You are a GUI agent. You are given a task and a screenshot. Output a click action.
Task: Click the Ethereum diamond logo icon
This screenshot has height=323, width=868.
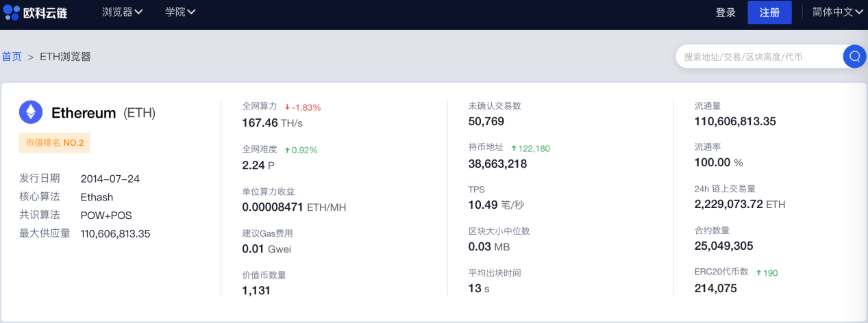click(x=31, y=112)
